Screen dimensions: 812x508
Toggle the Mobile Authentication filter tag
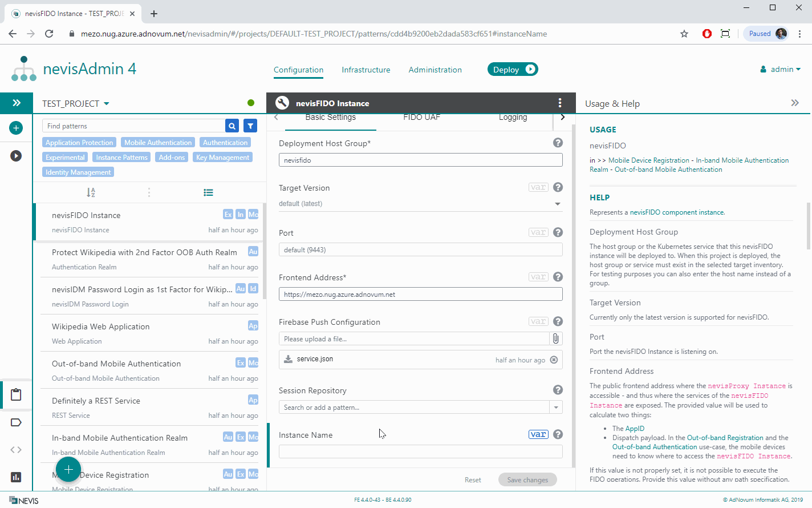158,143
